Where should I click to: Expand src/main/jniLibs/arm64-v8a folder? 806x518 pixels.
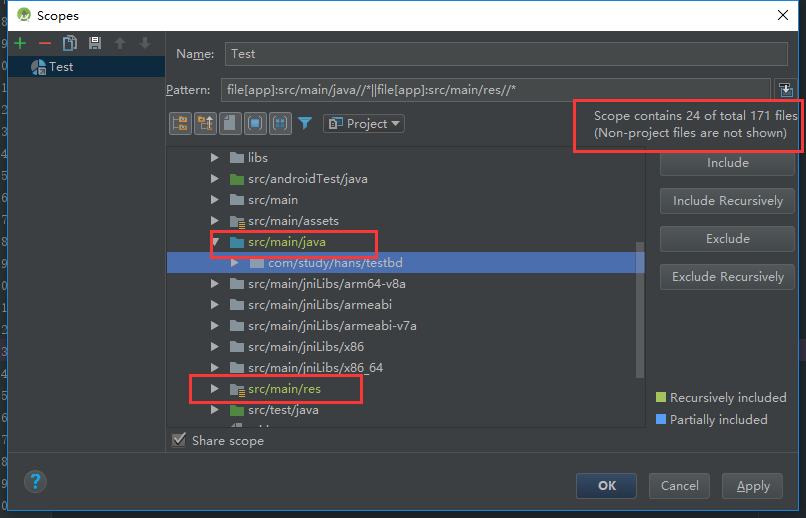215,284
